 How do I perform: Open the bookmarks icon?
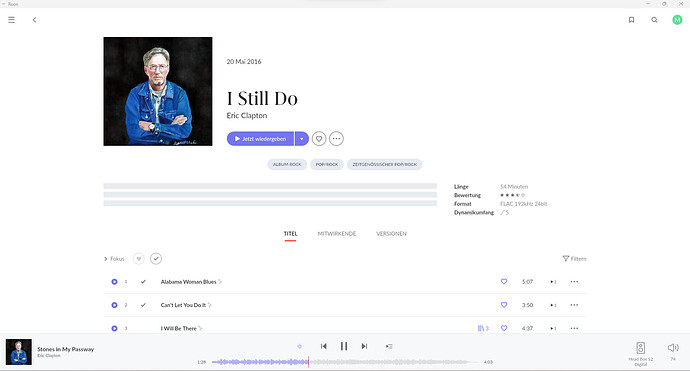[x=631, y=20]
